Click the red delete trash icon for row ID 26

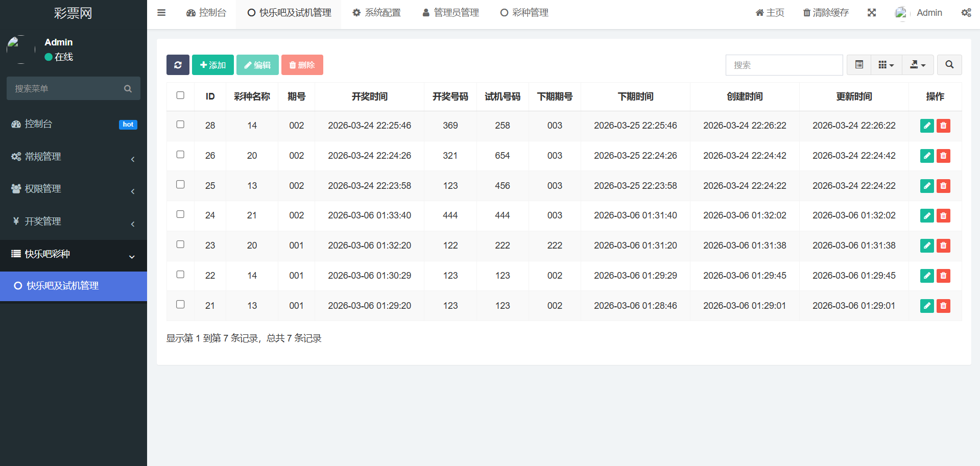pos(943,156)
